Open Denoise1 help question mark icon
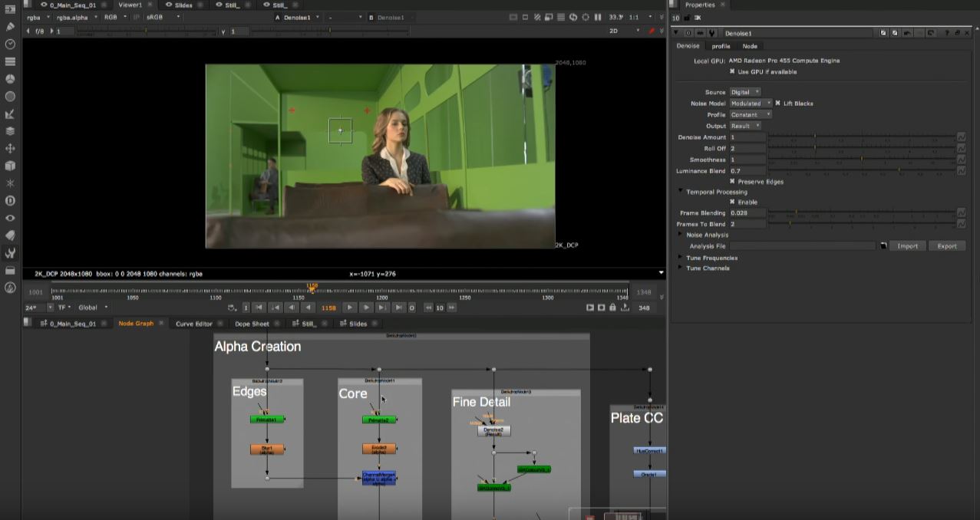The image size is (980, 520). click(x=947, y=33)
